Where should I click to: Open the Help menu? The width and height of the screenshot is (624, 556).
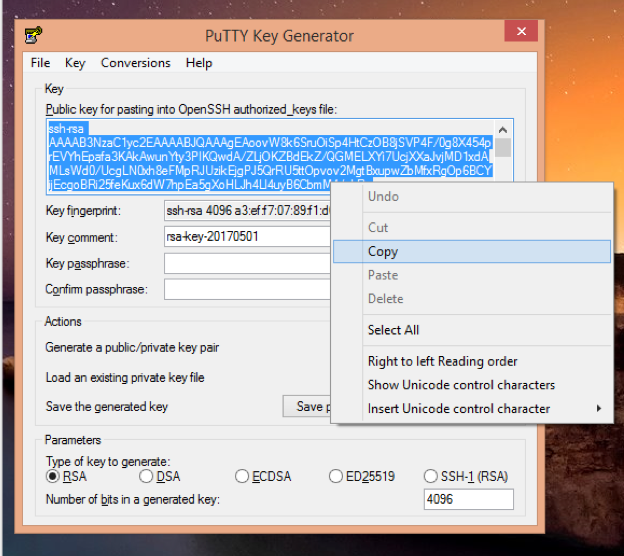pos(199,63)
